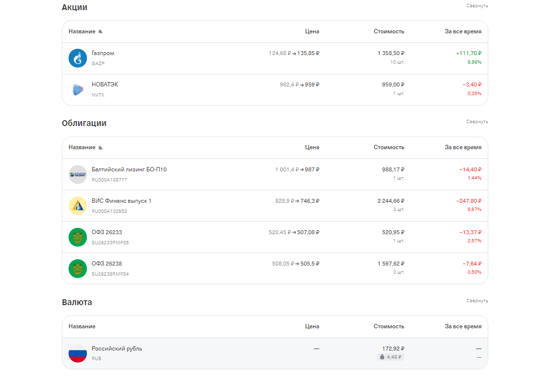Click the GAZP ticker label

(98, 63)
